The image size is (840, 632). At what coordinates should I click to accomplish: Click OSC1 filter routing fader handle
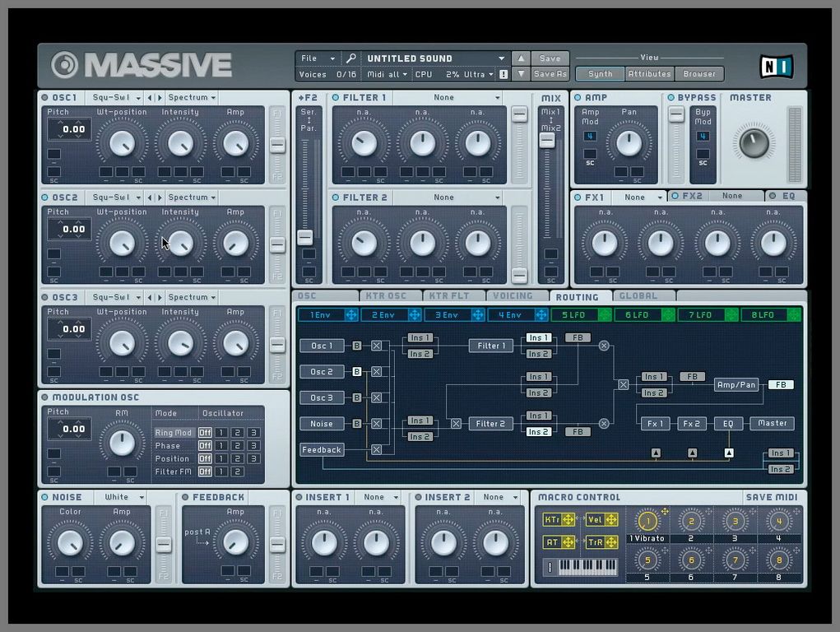click(x=277, y=145)
